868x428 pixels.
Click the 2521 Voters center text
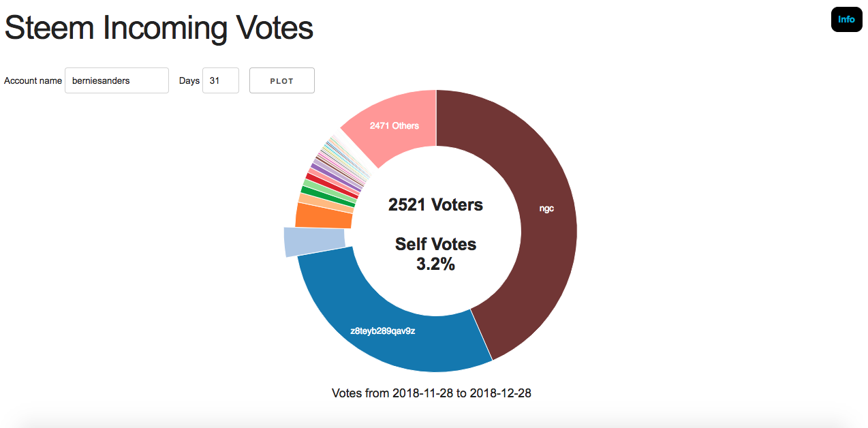[x=436, y=204]
